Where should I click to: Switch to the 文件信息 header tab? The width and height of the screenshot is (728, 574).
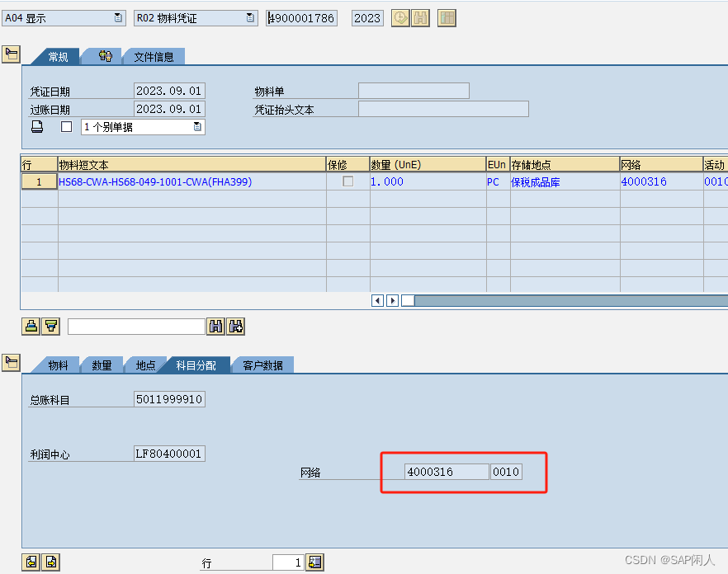click(154, 57)
